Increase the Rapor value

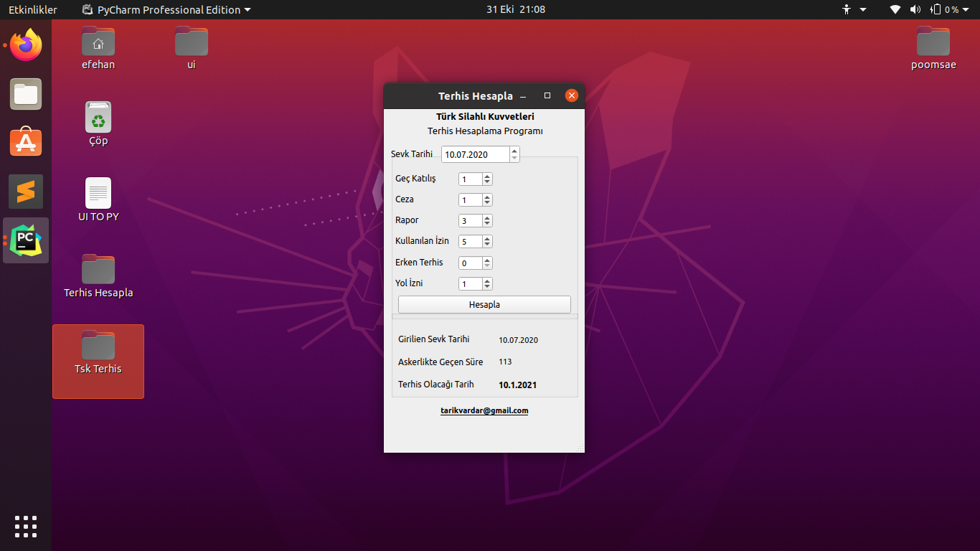click(487, 218)
